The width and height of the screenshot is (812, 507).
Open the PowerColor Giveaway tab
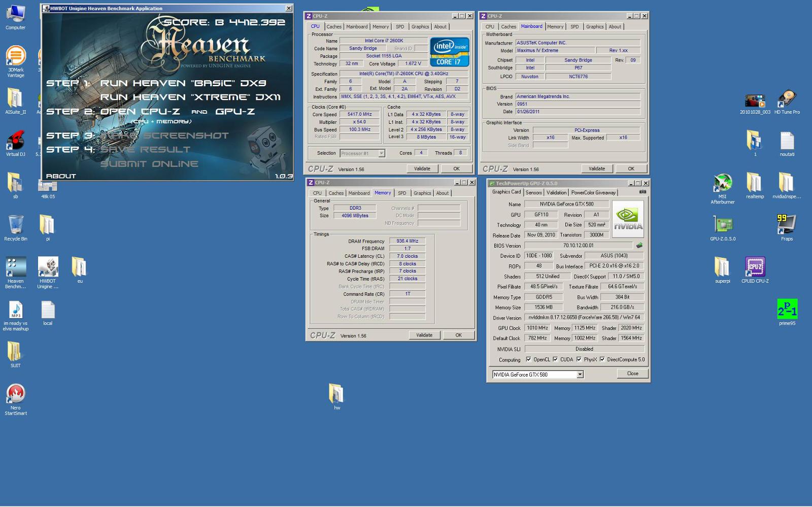[x=593, y=193]
